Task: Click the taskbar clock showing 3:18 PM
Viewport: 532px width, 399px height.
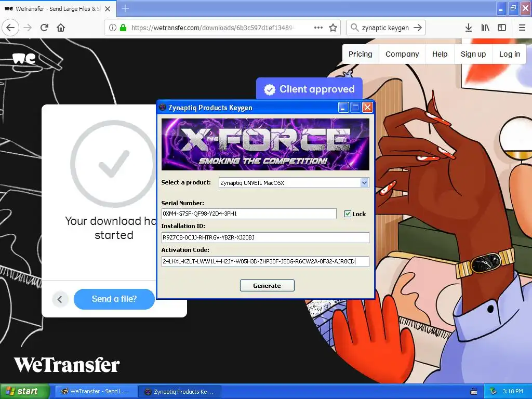Action: point(513,391)
